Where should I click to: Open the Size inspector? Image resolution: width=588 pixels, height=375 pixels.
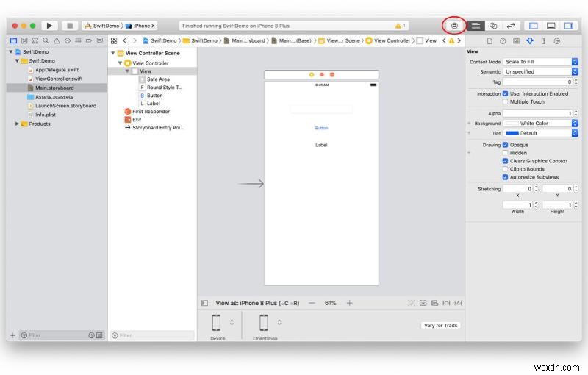tap(543, 41)
